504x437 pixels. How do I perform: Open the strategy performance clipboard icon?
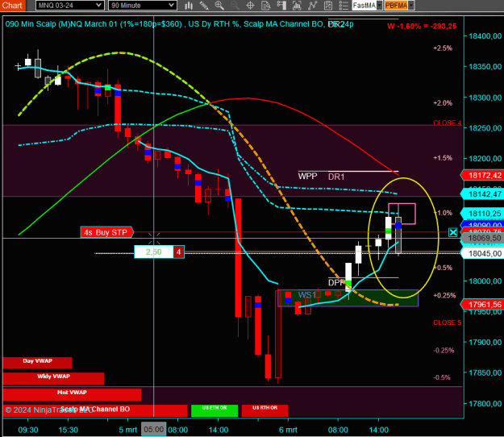(x=328, y=6)
